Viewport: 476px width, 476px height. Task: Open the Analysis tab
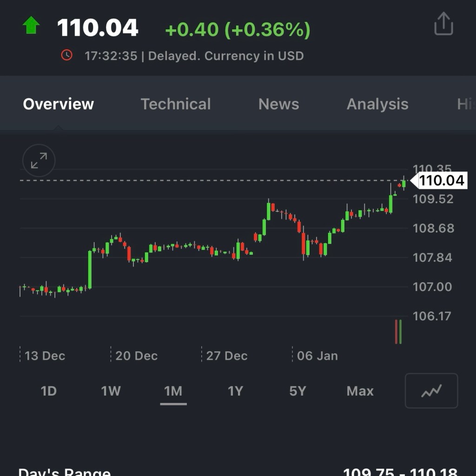point(377,104)
